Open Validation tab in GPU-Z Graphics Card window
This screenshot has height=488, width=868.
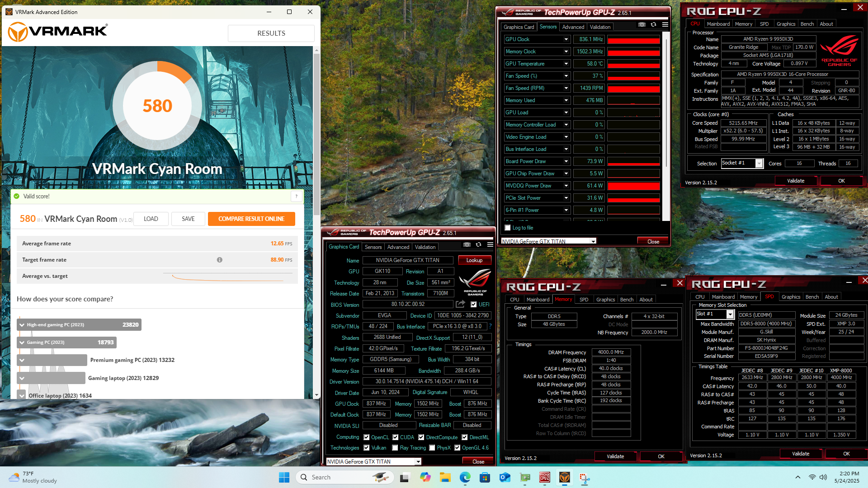(425, 247)
